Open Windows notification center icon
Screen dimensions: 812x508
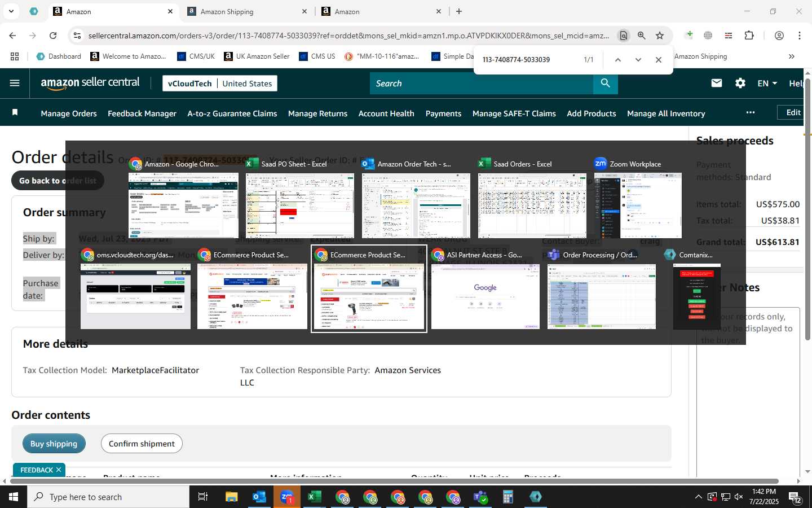795,497
